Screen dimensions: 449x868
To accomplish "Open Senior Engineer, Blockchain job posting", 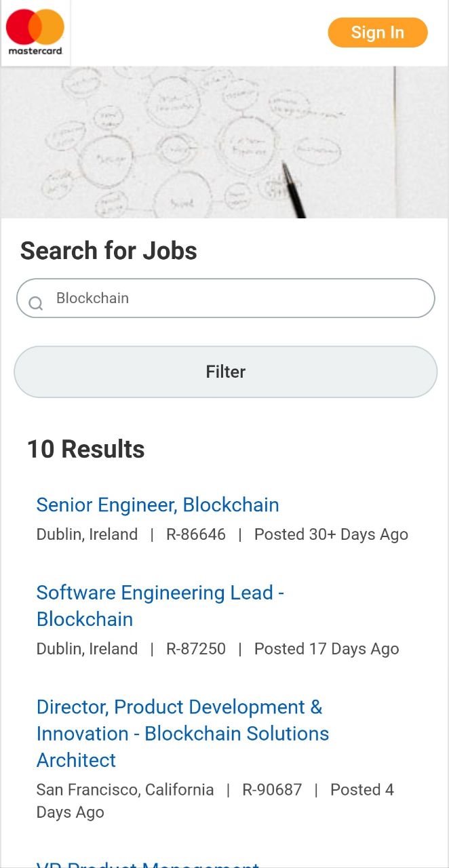I will pyautogui.click(x=157, y=505).
